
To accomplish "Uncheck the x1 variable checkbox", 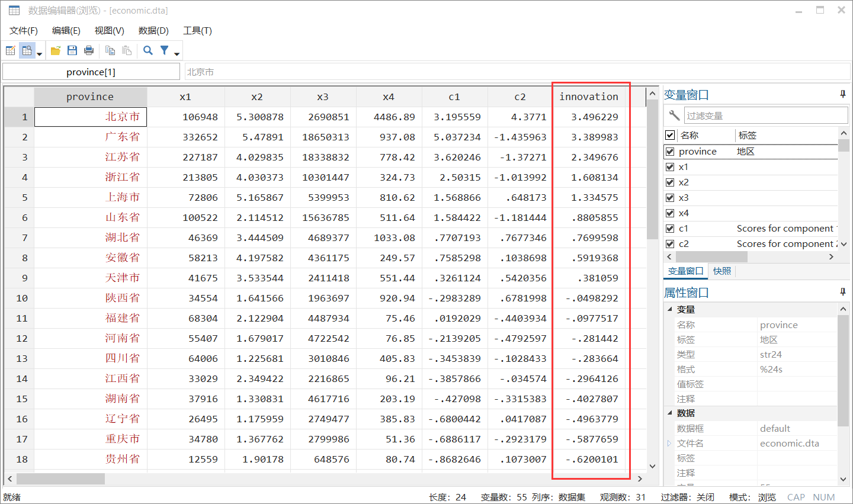I will 670,167.
